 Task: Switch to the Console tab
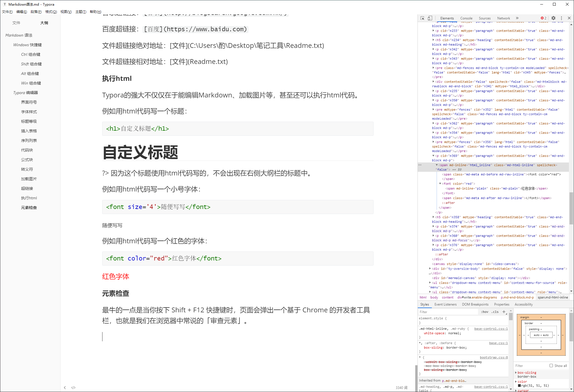(x=466, y=18)
